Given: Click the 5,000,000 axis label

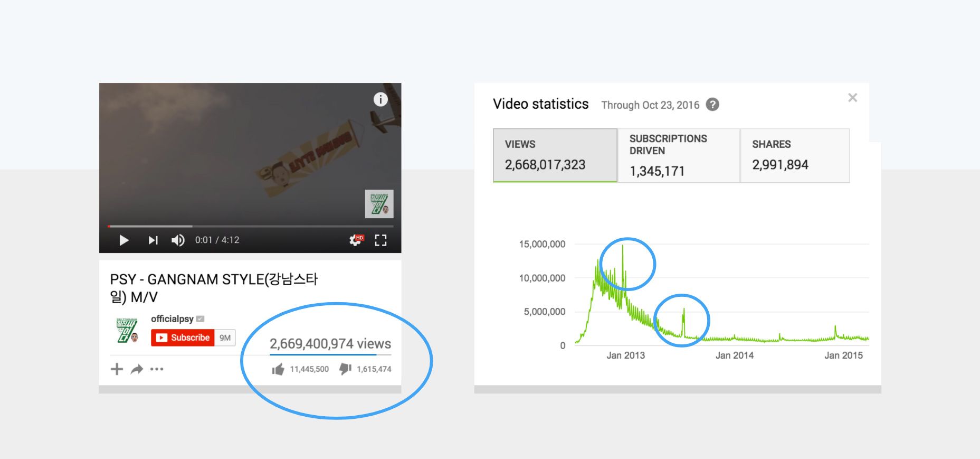Looking at the screenshot, I should click(544, 312).
